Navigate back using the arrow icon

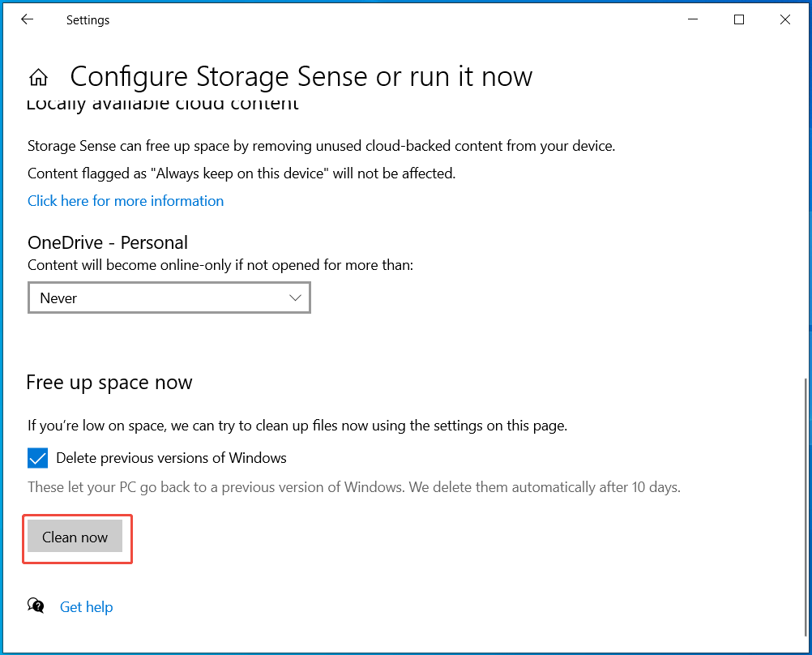(x=27, y=19)
